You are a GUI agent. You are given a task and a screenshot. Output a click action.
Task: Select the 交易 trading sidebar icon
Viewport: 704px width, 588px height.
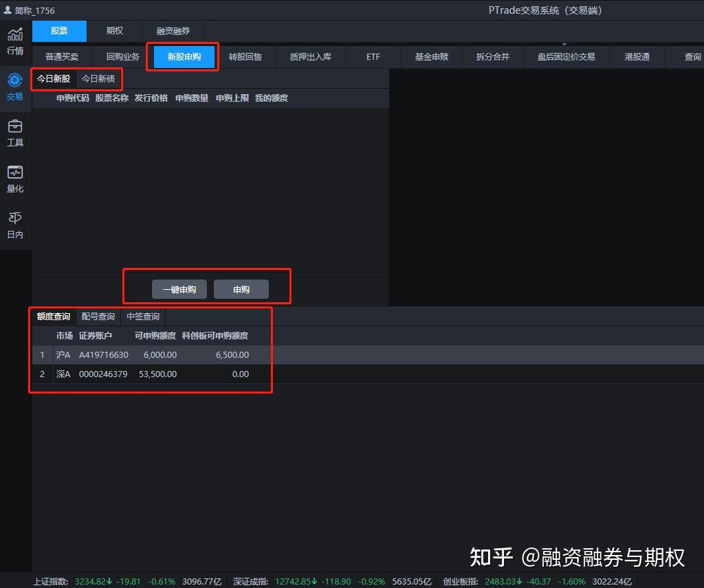click(15, 86)
